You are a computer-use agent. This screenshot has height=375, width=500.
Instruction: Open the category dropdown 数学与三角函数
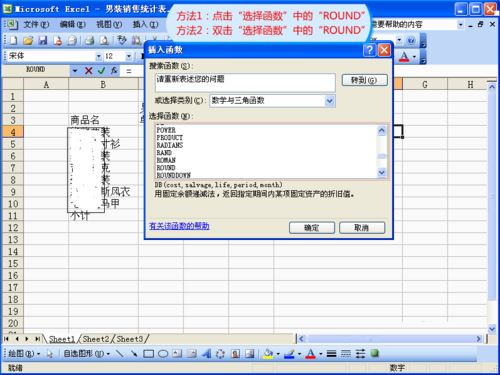tap(329, 101)
